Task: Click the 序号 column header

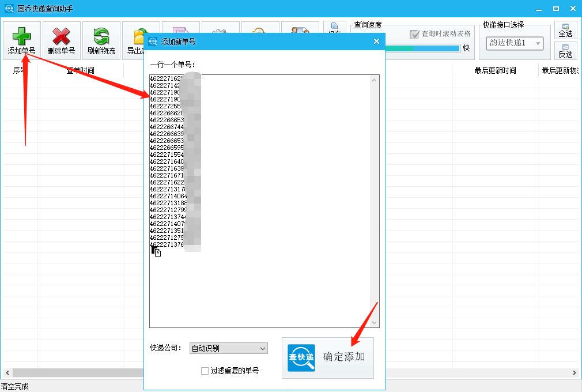Action: point(19,70)
